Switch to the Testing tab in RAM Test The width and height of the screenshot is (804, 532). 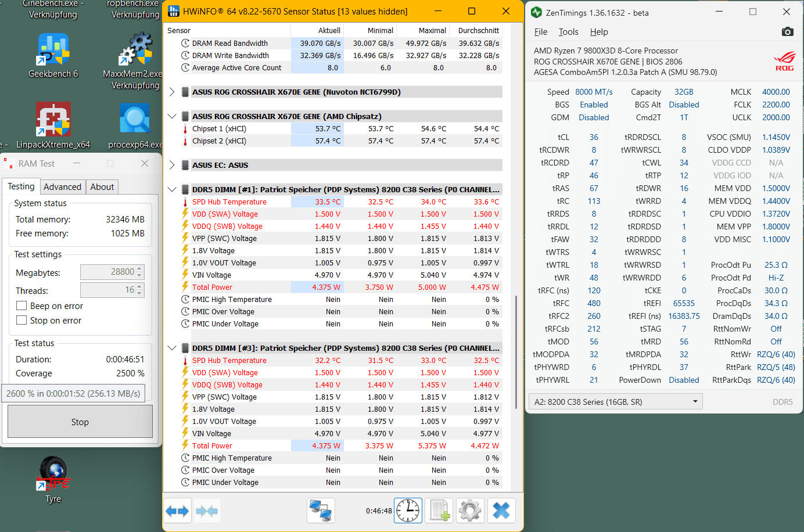[x=21, y=186]
